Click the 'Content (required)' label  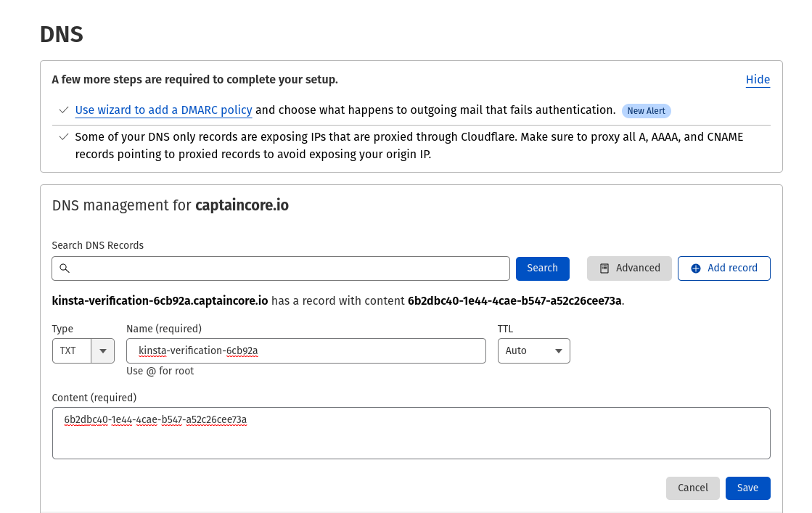pos(94,398)
